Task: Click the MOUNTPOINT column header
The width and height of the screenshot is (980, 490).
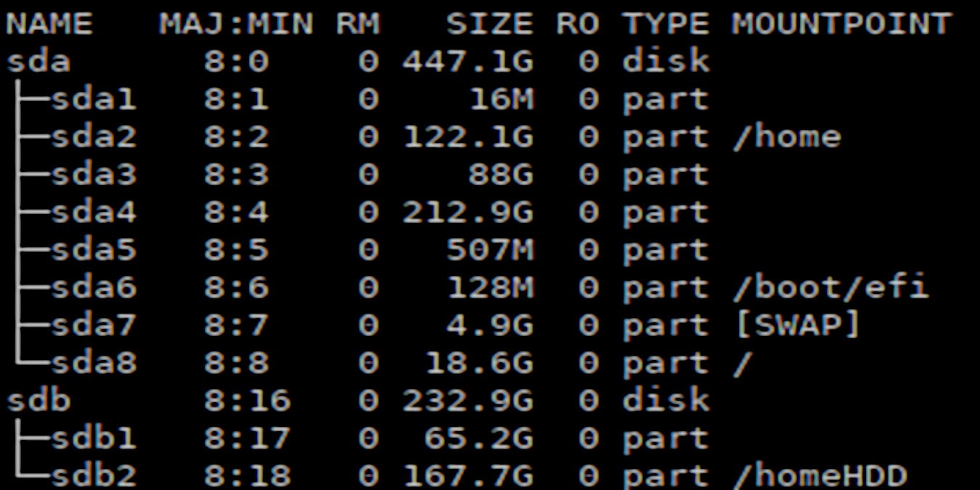Action: [x=841, y=24]
